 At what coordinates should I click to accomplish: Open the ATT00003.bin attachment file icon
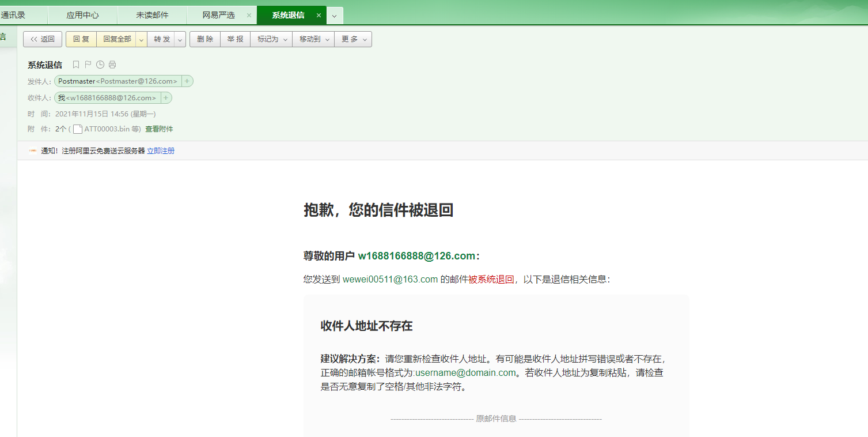78,129
